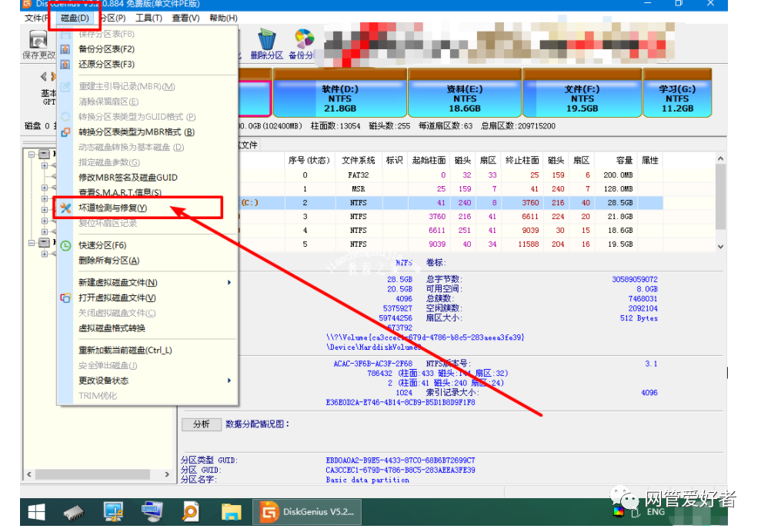761x532 pixels.
Task: Click the 备份分区 colorful pie icon
Action: pyautogui.click(x=304, y=38)
